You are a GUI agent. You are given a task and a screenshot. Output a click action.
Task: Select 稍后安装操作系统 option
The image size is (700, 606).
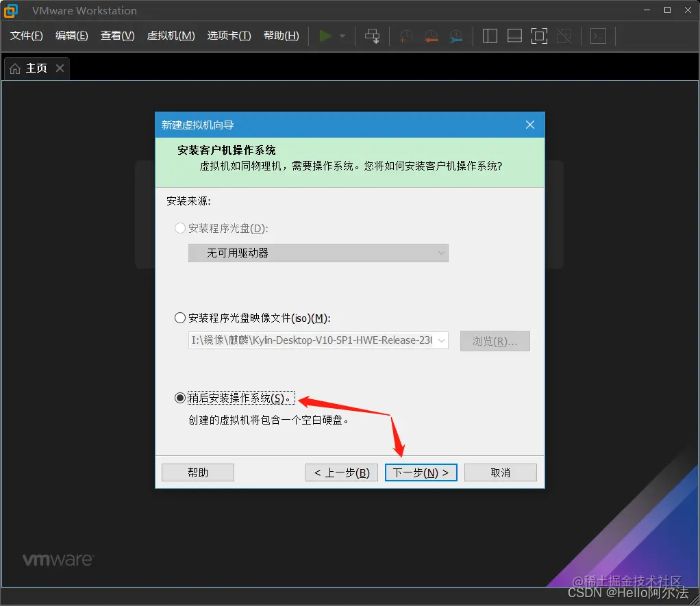pyautogui.click(x=179, y=397)
